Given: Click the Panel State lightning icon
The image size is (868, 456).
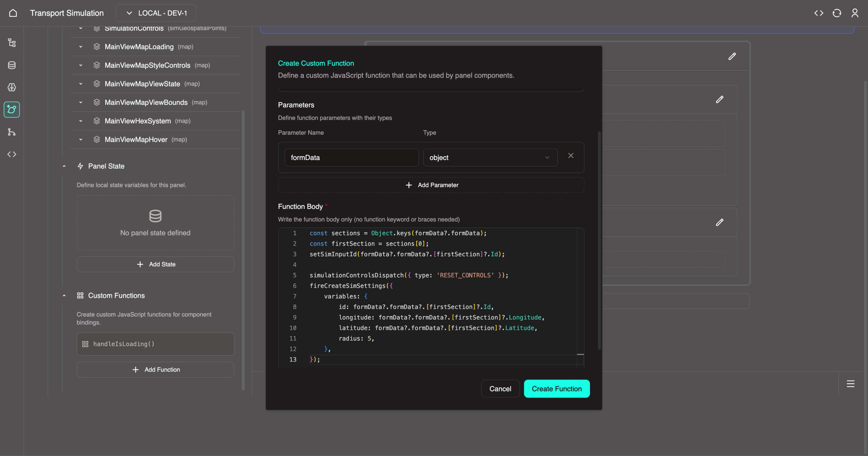Looking at the screenshot, I should [x=80, y=166].
